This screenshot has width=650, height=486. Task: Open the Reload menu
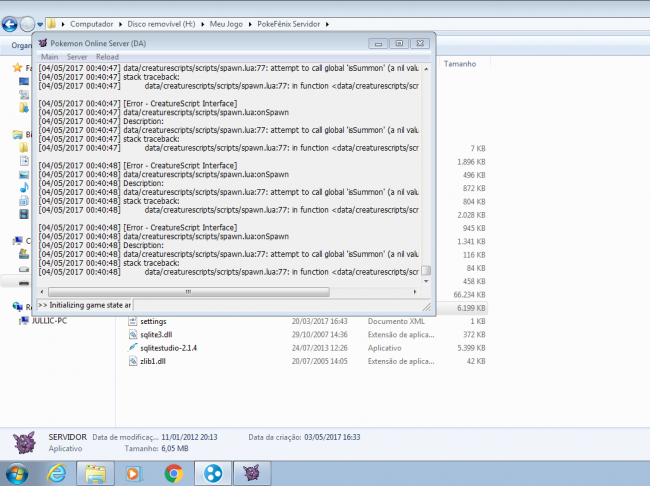107,57
